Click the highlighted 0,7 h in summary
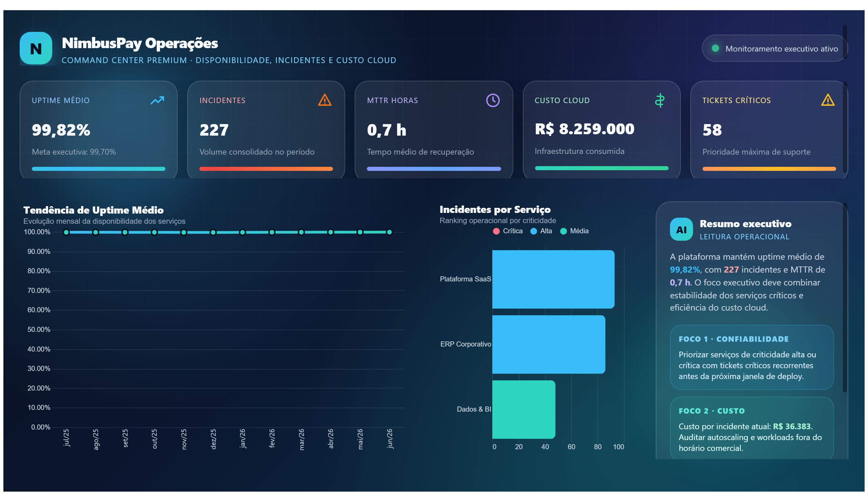868x495 pixels. [679, 282]
